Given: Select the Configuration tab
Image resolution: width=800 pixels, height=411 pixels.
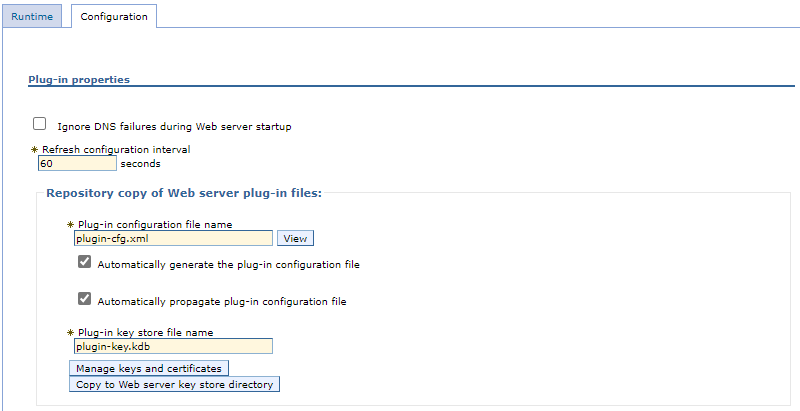Looking at the screenshot, I should click(x=114, y=16).
